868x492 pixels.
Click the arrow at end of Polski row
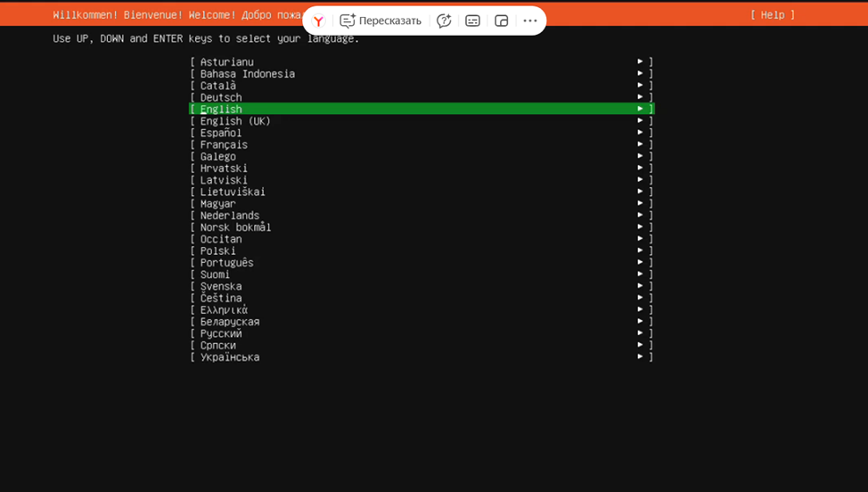(640, 250)
